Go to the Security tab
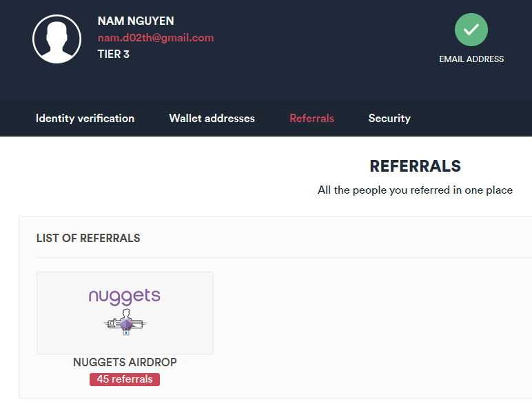The height and width of the screenshot is (411, 532). [389, 119]
